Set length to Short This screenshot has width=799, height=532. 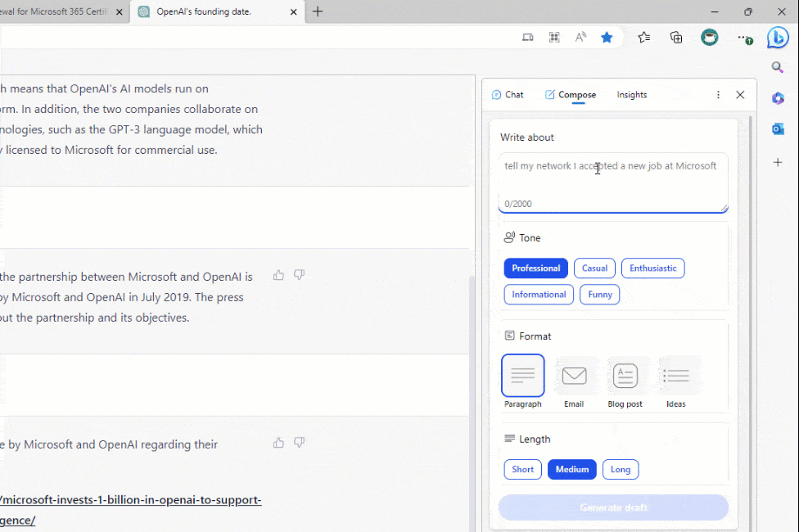523,469
